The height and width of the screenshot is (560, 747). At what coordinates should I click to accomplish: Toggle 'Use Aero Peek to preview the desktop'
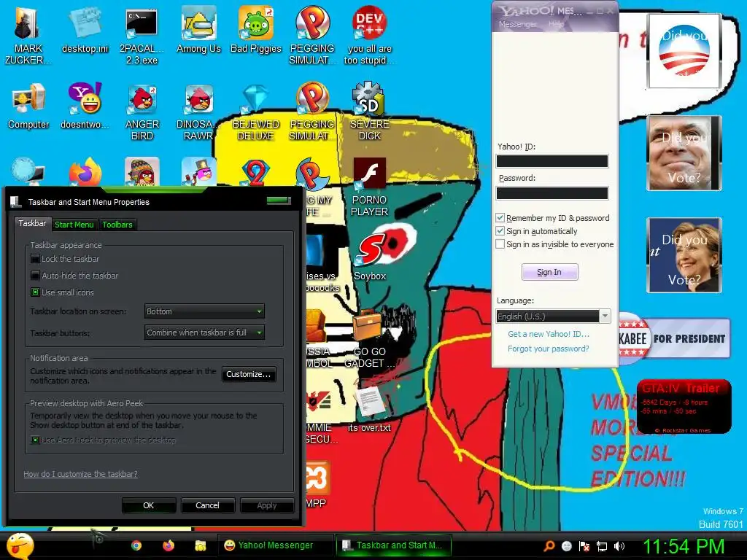click(35, 440)
